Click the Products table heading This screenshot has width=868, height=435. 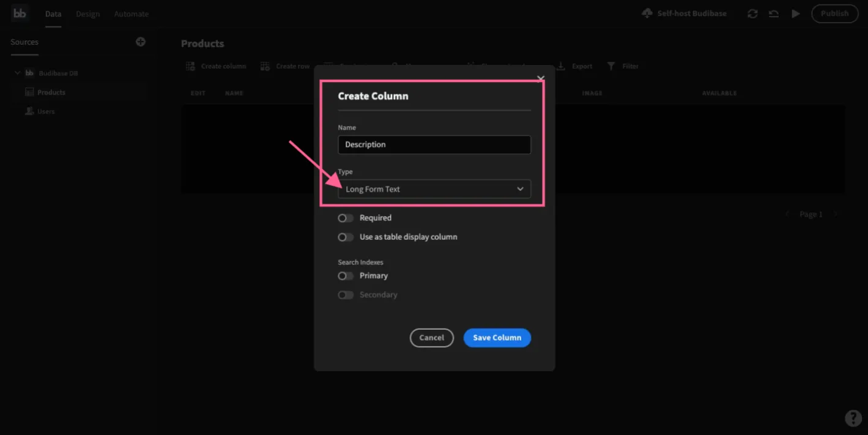(x=202, y=43)
